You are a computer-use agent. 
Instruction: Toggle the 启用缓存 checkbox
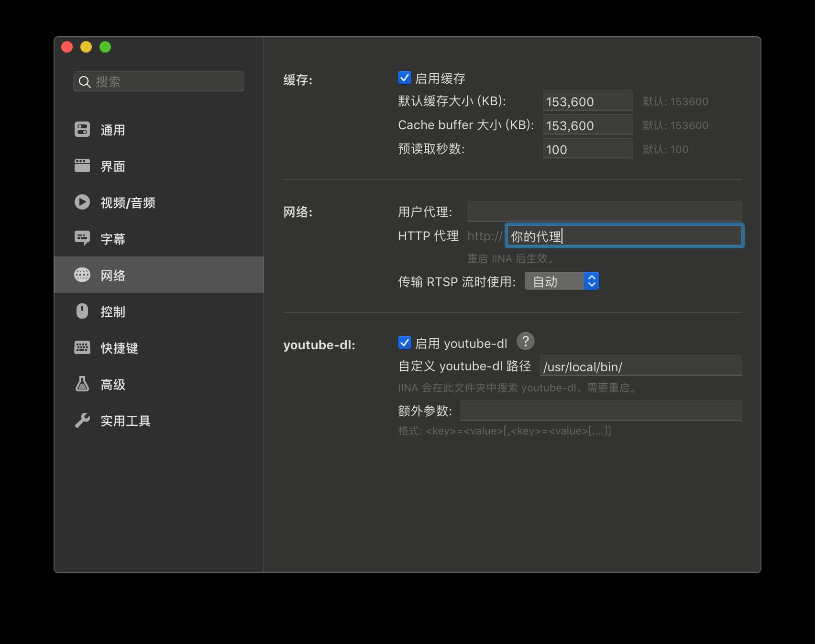point(405,78)
